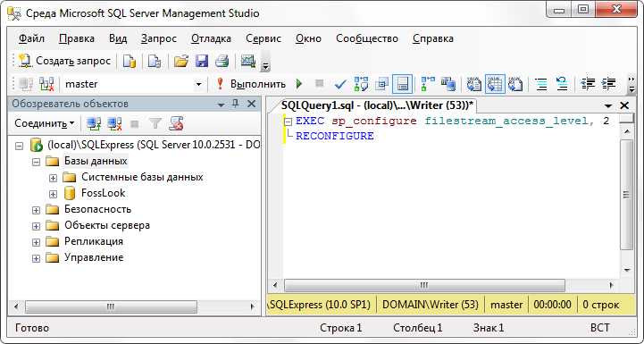644x344 pixels.
Task: Expand the Безопасность folder node
Action: tap(36, 210)
